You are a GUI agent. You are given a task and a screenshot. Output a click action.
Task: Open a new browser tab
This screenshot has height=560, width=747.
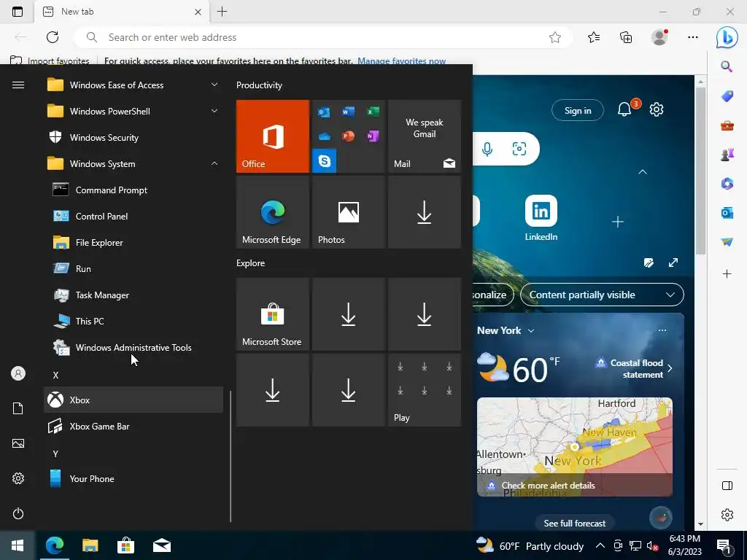coord(222,12)
